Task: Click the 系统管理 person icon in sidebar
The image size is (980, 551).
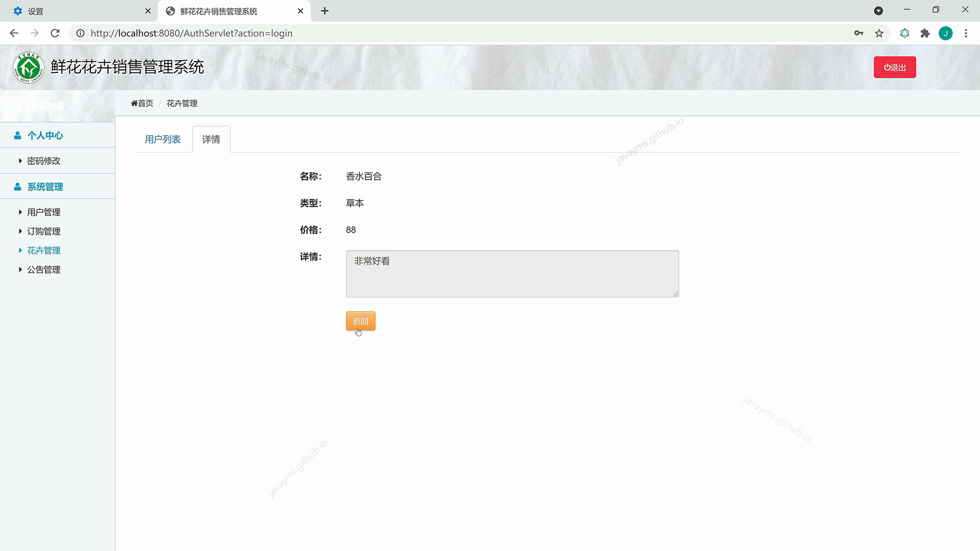Action: pos(18,186)
